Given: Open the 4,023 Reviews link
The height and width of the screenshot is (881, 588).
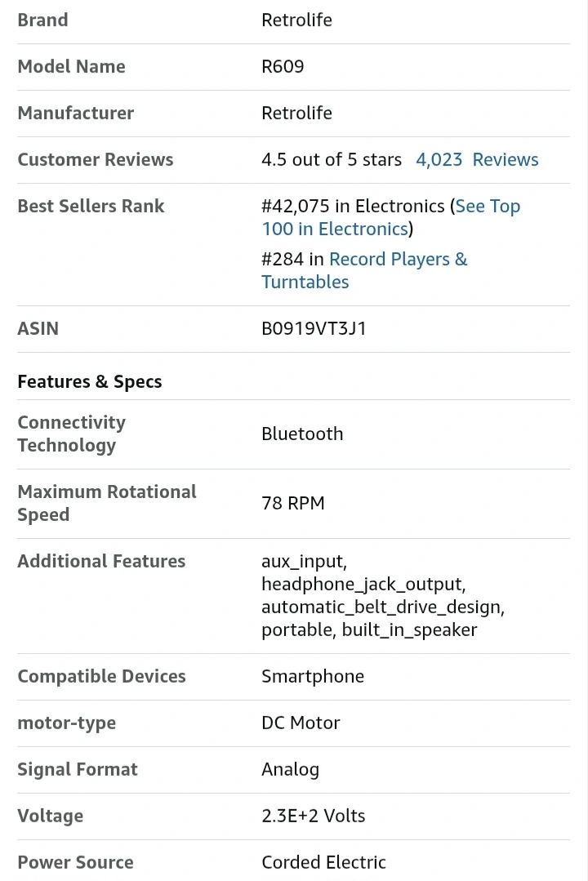Looking at the screenshot, I should (477, 159).
